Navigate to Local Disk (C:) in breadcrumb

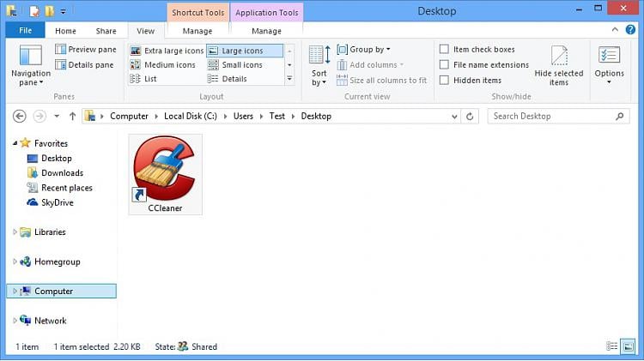(x=191, y=117)
